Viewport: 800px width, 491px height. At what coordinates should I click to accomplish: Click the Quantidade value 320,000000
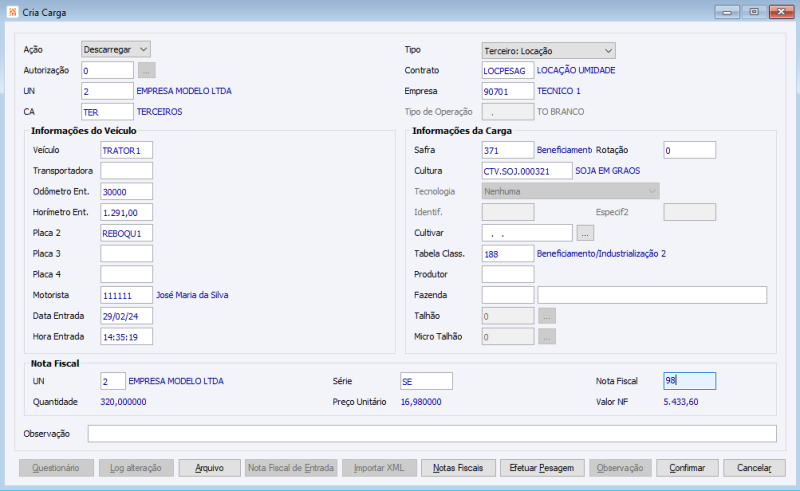pyautogui.click(x=123, y=402)
